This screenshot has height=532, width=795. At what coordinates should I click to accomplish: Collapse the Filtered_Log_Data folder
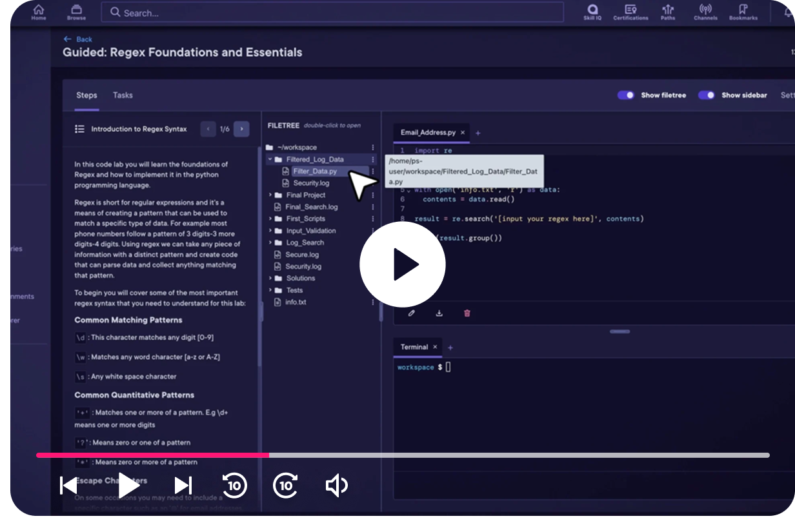coord(270,159)
